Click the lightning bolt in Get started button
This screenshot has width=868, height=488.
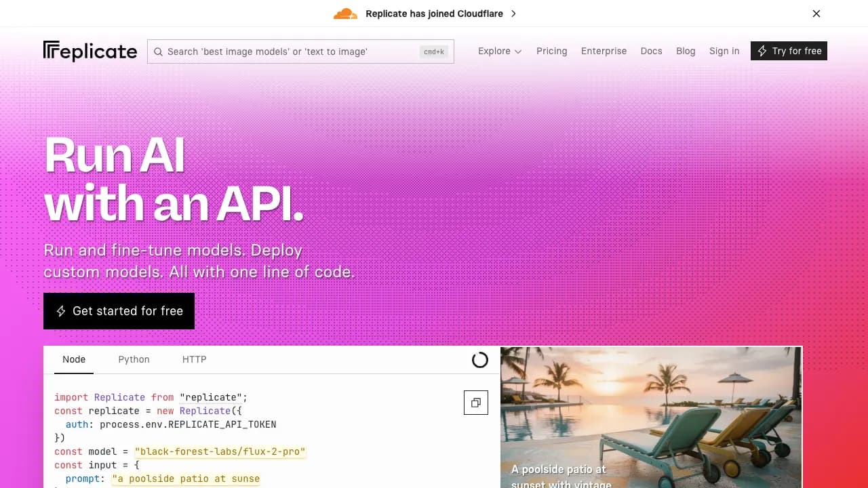[x=60, y=310]
